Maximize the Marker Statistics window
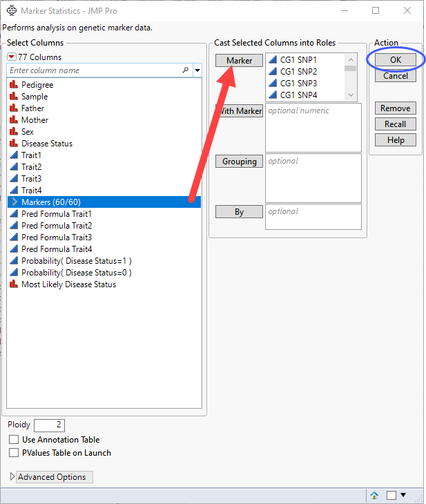This screenshot has width=426, height=504. tap(376, 10)
